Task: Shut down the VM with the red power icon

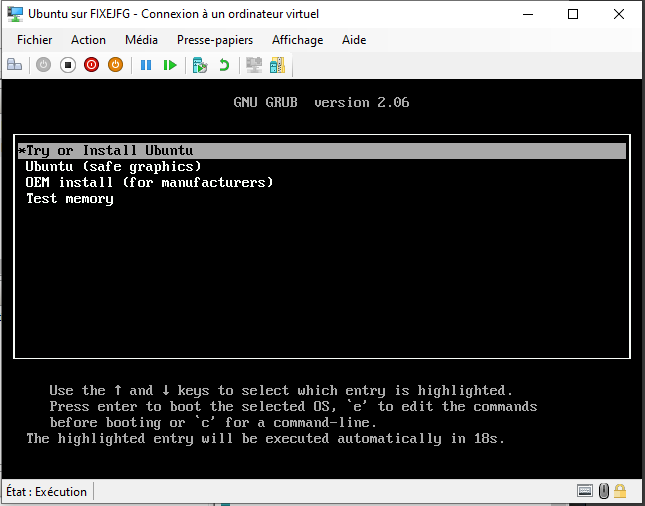Action: coord(91,65)
